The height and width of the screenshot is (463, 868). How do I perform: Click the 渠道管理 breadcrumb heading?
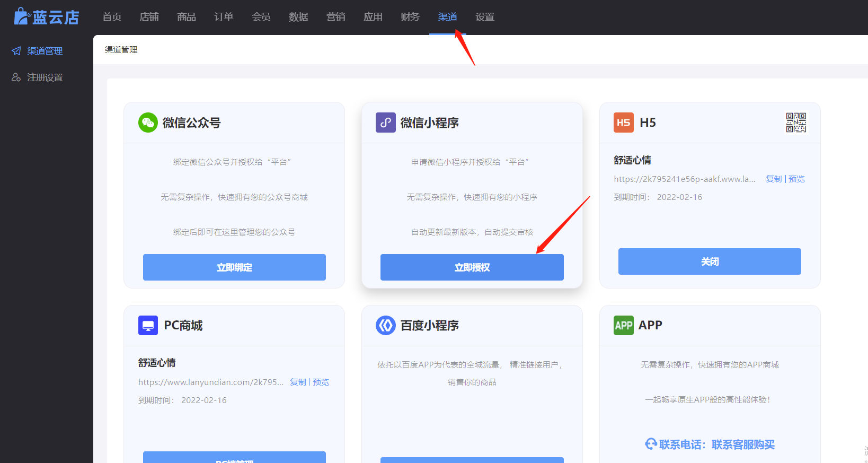(x=121, y=50)
